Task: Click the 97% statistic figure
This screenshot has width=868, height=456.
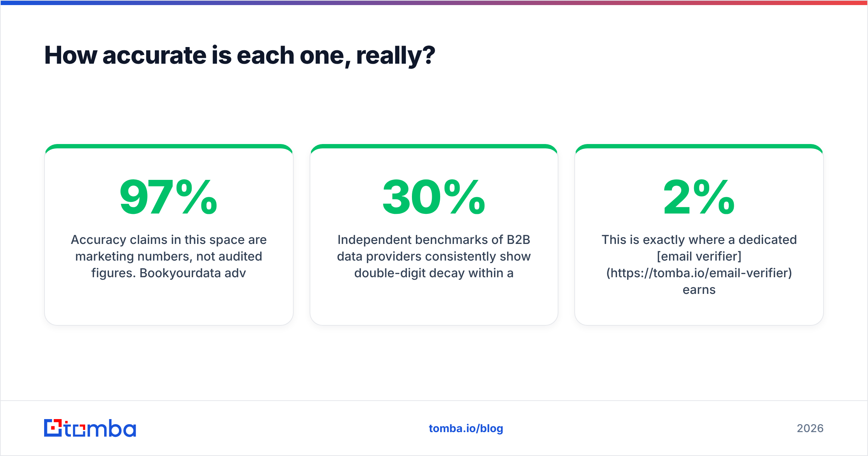Action: tap(169, 197)
